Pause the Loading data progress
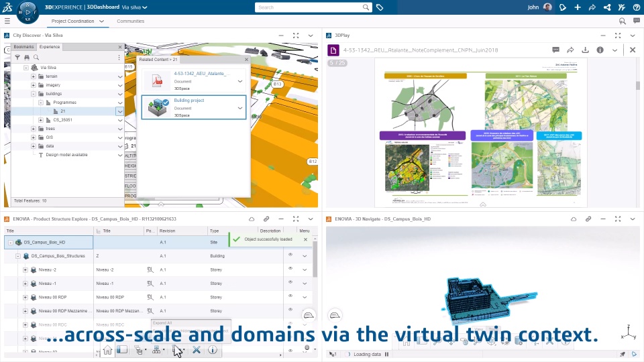The width and height of the screenshot is (644, 362). click(386, 354)
